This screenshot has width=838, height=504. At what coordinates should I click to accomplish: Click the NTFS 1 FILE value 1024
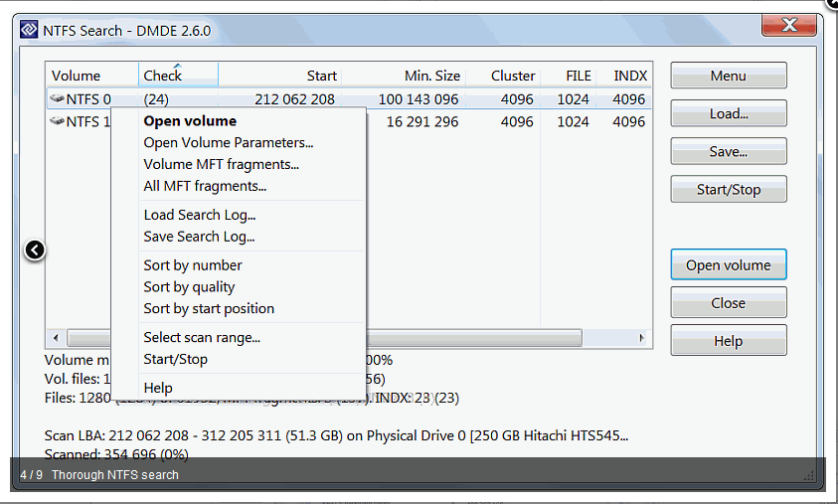click(573, 122)
